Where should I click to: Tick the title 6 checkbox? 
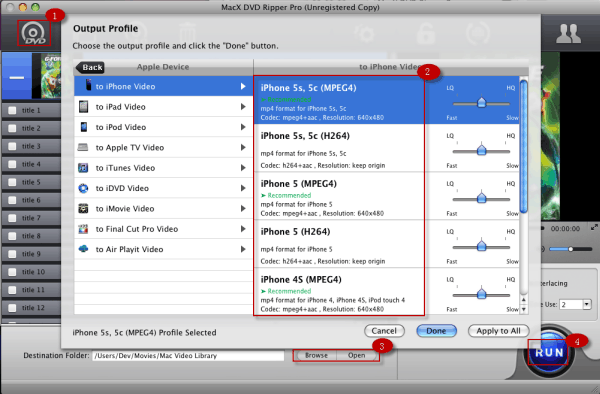(x=12, y=200)
